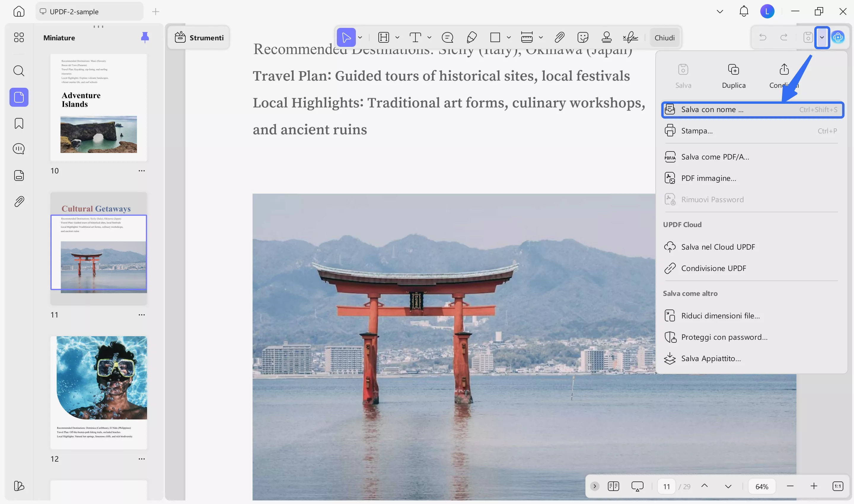Select the sticker tool icon
The width and height of the screenshot is (854, 504).
583,37
